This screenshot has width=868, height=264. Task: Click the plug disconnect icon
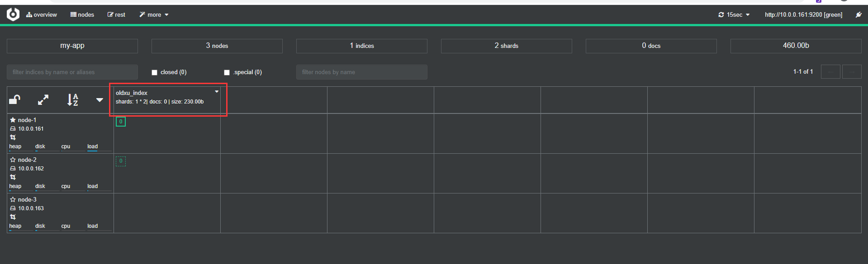click(859, 14)
